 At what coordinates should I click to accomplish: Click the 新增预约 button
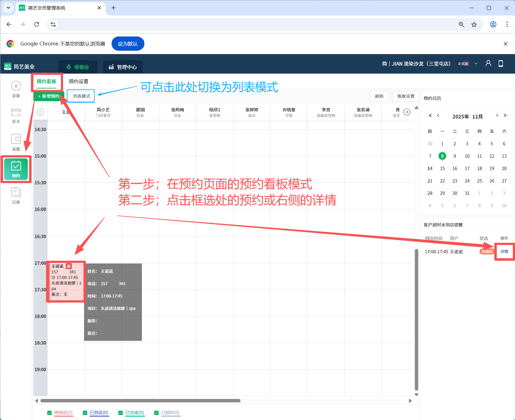(x=49, y=96)
